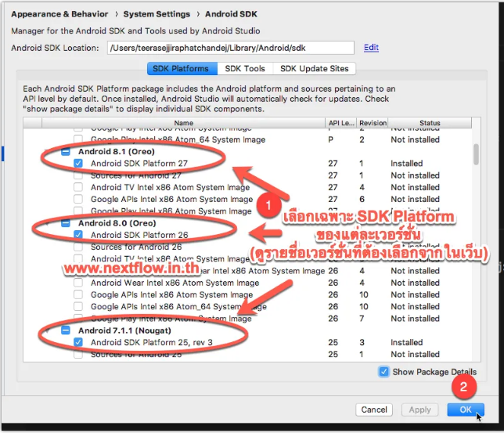Click the package list vertical scrollbar
This screenshot has width=504, height=433.
coord(476,154)
